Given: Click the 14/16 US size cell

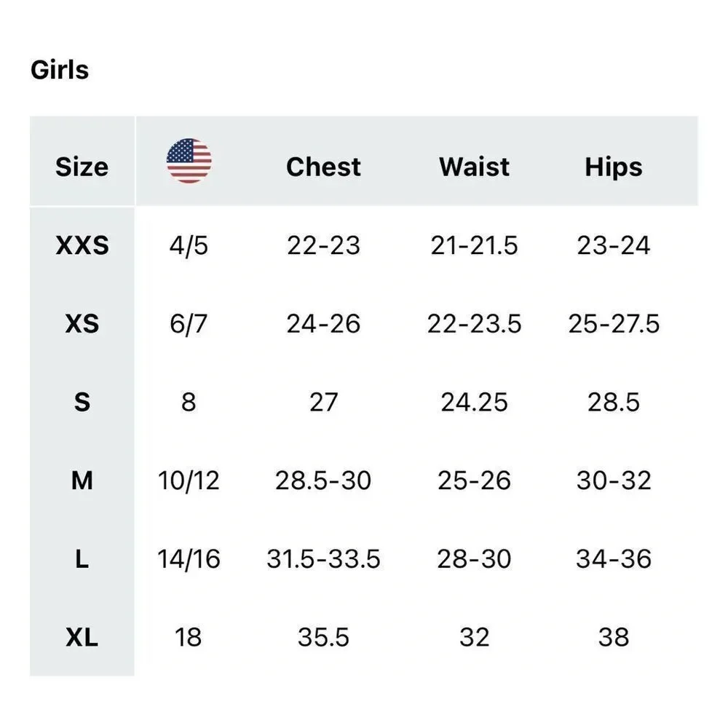Looking at the screenshot, I should pyautogui.click(x=189, y=558).
